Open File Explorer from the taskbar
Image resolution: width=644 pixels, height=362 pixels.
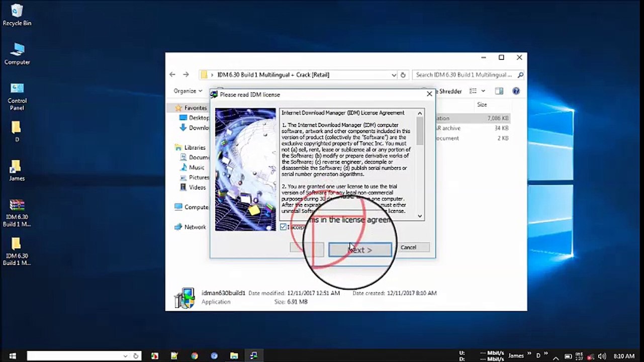click(234, 356)
